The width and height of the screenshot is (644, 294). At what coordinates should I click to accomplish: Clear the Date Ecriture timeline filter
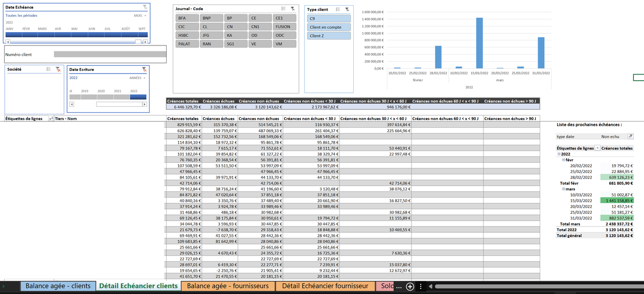click(145, 69)
